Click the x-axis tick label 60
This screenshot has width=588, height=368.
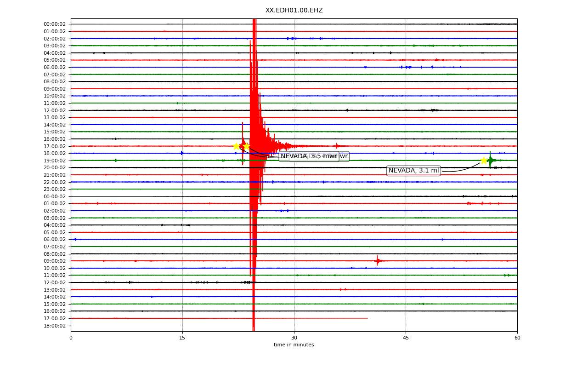coord(517,338)
